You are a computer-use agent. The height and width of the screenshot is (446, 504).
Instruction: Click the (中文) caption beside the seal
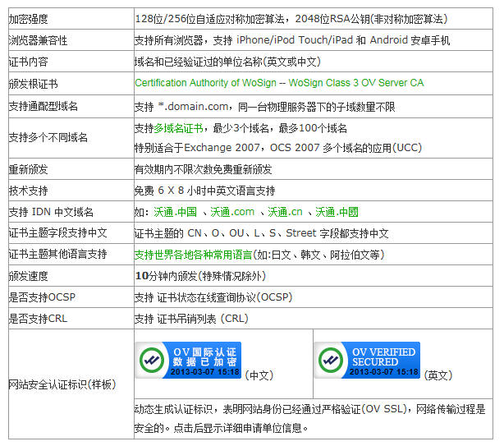[x=259, y=375]
